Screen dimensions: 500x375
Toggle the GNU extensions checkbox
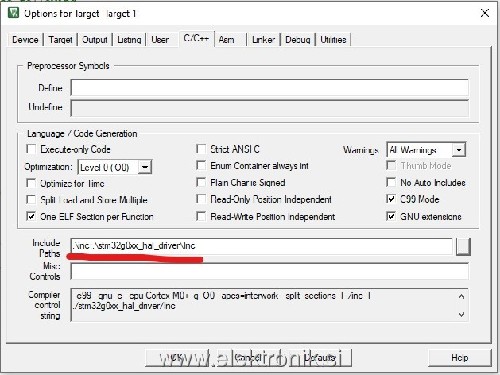(x=391, y=216)
